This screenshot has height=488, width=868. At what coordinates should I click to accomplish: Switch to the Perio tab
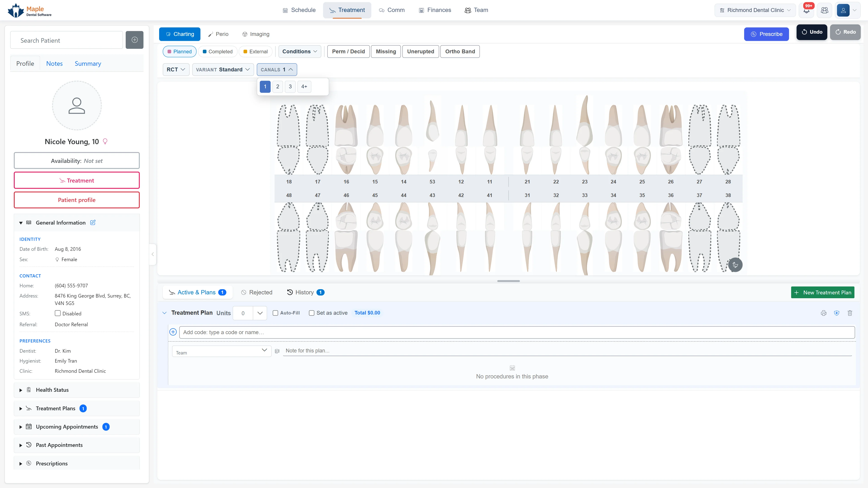tap(218, 34)
